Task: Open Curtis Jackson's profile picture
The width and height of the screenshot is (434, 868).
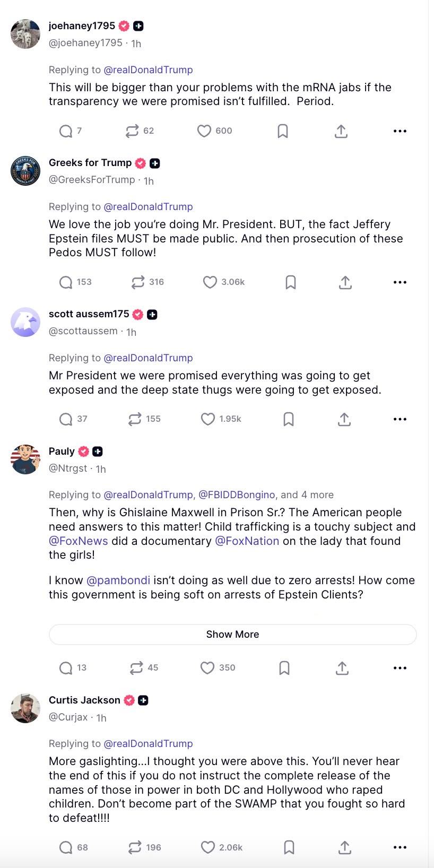Action: click(x=25, y=708)
